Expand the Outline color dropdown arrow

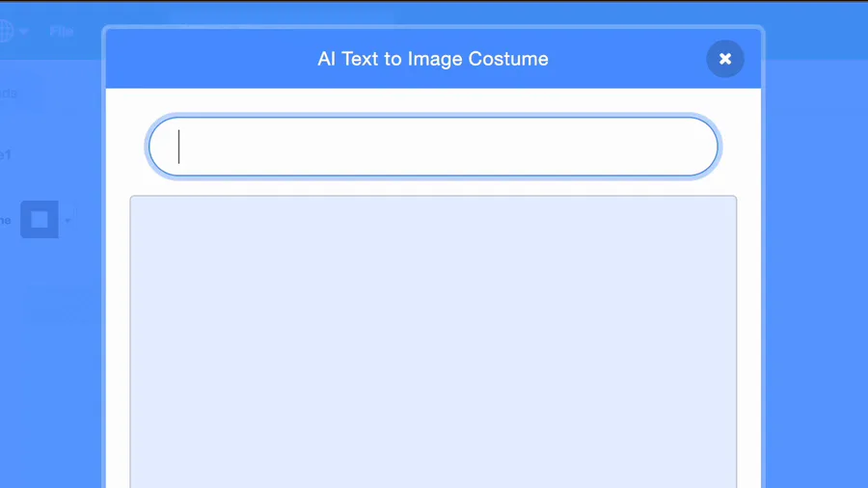coord(68,221)
